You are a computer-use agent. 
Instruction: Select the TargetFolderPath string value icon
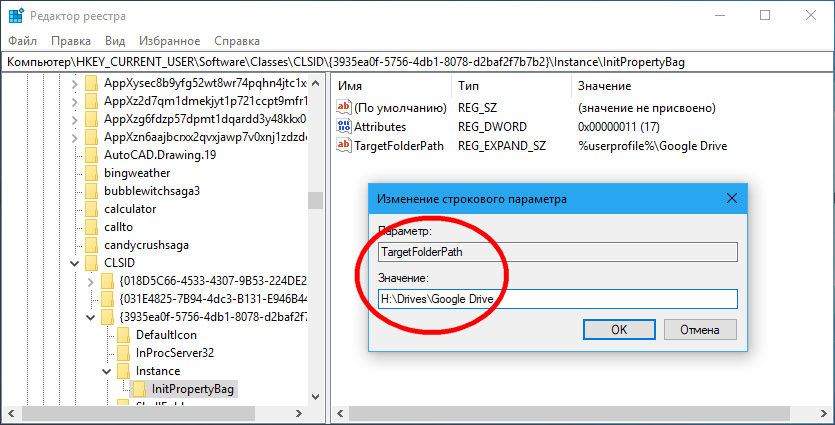click(x=345, y=146)
